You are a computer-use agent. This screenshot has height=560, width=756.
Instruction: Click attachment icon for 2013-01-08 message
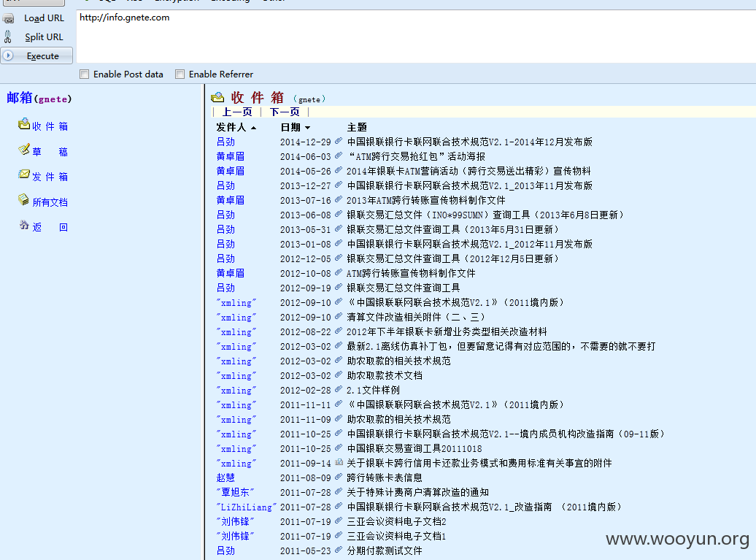(339, 243)
